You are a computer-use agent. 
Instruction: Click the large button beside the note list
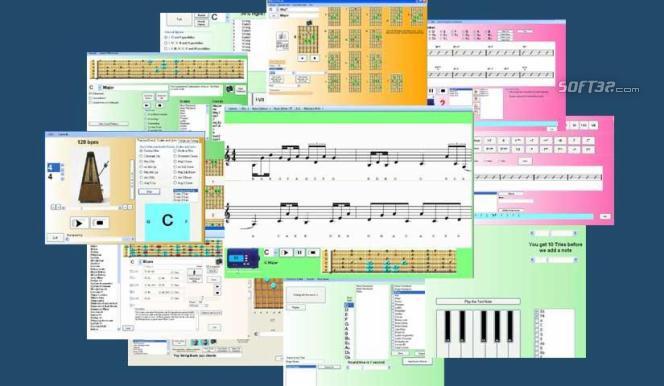[x=306, y=295]
